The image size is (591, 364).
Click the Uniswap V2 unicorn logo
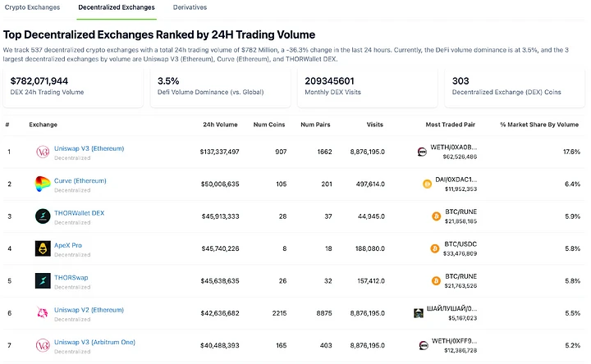43,313
